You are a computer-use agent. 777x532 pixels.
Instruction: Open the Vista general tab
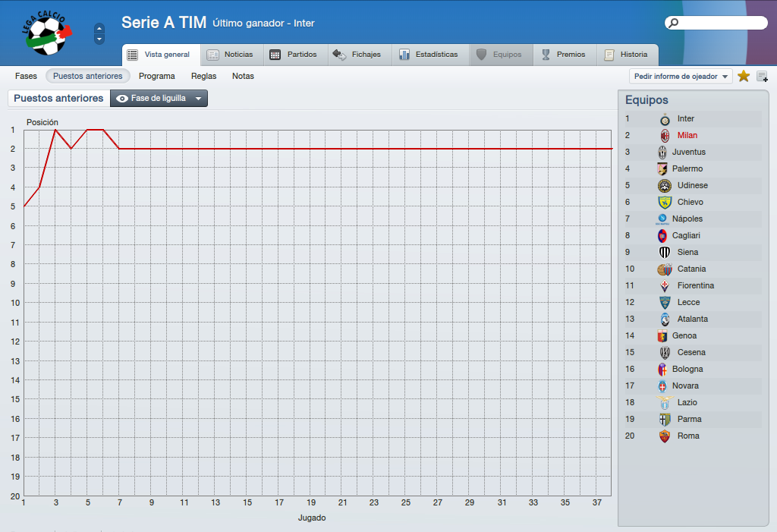(x=161, y=55)
